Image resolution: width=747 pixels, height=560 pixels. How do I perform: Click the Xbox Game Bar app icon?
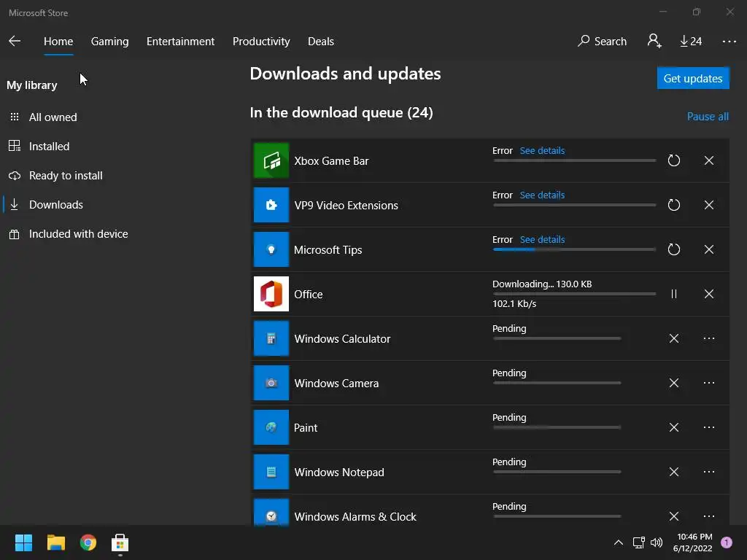[271, 160]
